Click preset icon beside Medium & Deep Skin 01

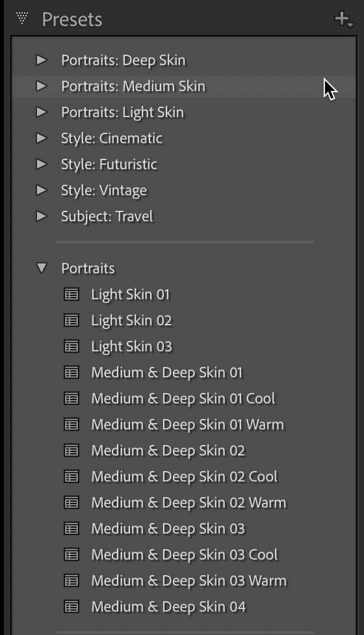coord(71,372)
